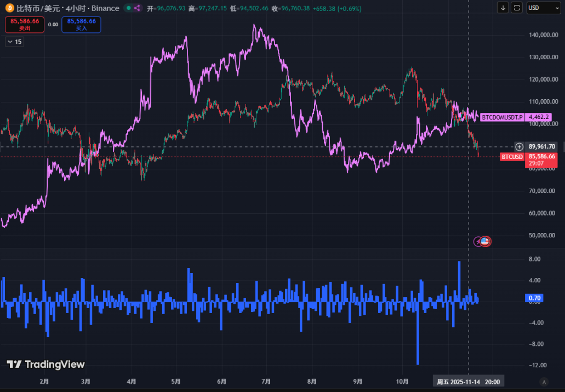Click the purple lightning event marker
Screen dimensions: 565x392
tap(478, 241)
